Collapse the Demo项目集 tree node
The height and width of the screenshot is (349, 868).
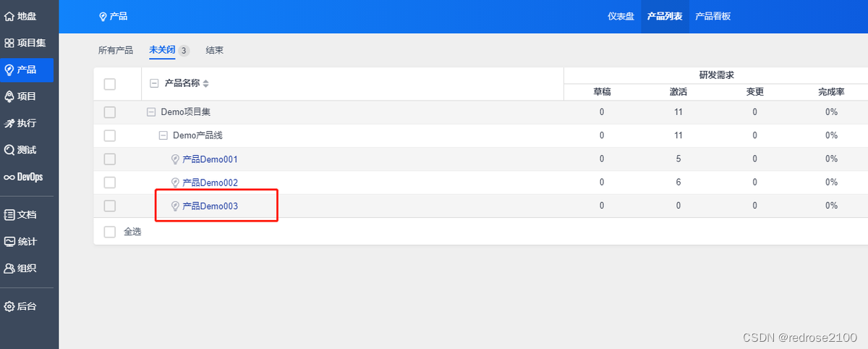point(151,112)
